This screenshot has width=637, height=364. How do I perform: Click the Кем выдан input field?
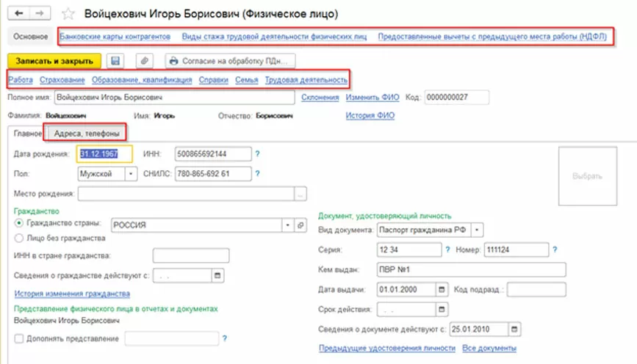[x=471, y=269]
